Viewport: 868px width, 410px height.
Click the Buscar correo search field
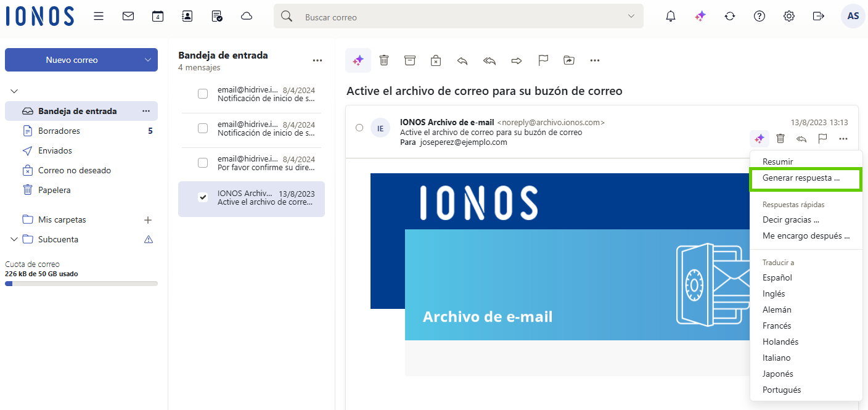(459, 17)
